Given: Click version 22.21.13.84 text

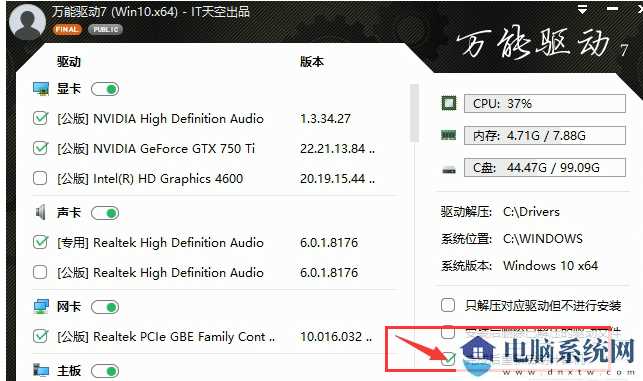Looking at the screenshot, I should pyautogui.click(x=337, y=148).
